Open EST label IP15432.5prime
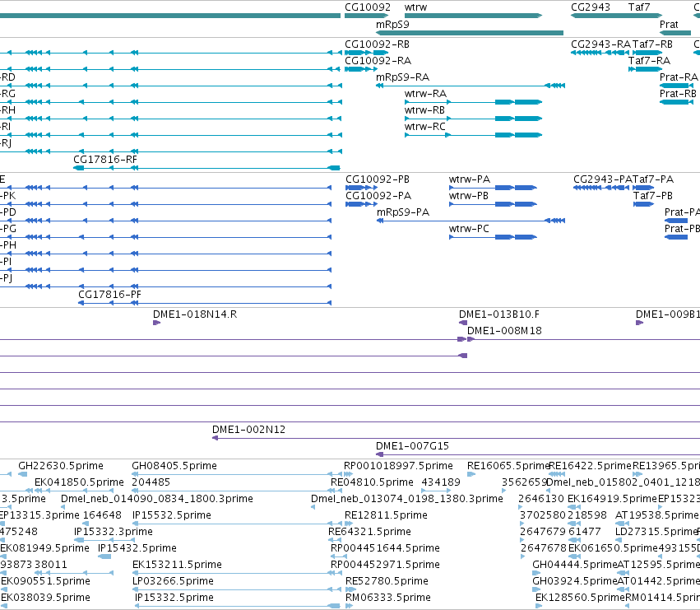 point(137,548)
